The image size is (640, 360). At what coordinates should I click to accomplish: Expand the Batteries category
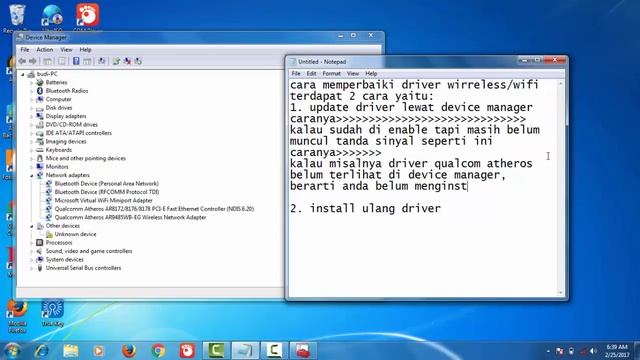(31, 82)
